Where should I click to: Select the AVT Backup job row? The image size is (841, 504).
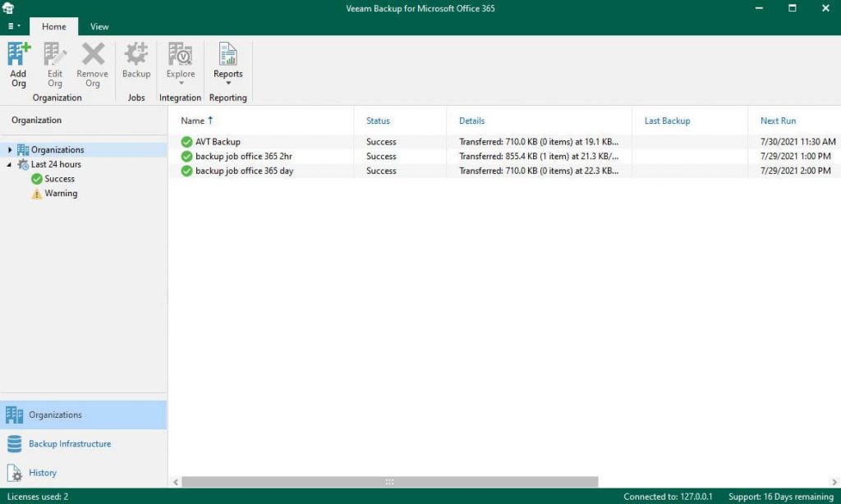tap(504, 141)
